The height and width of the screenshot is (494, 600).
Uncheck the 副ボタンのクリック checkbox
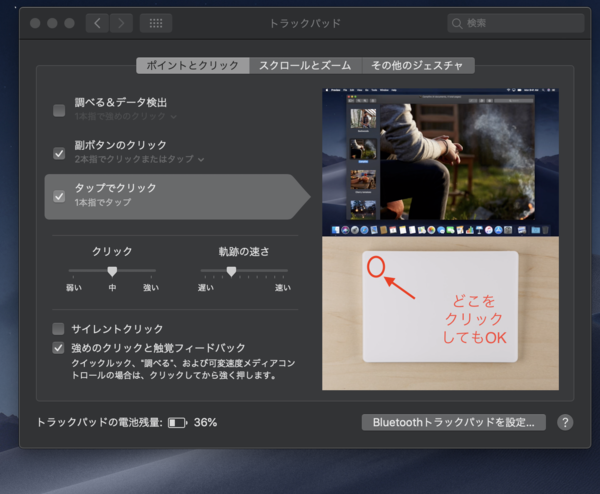(59, 152)
